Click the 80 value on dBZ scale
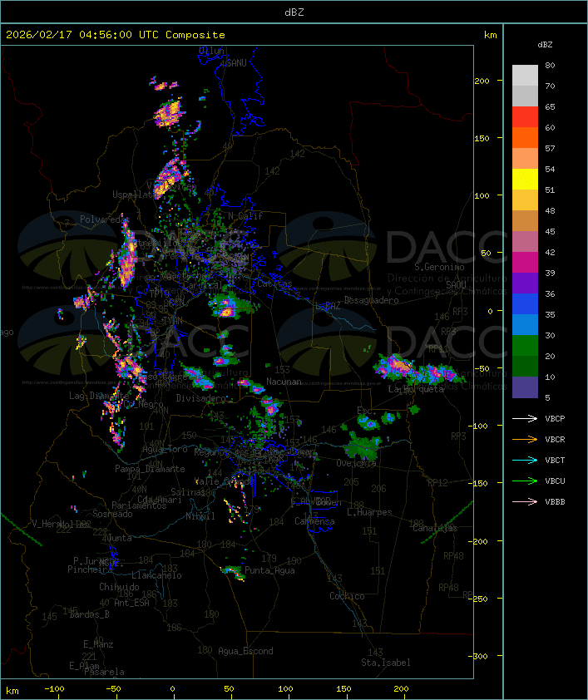The width and height of the screenshot is (588, 700). pyautogui.click(x=550, y=65)
